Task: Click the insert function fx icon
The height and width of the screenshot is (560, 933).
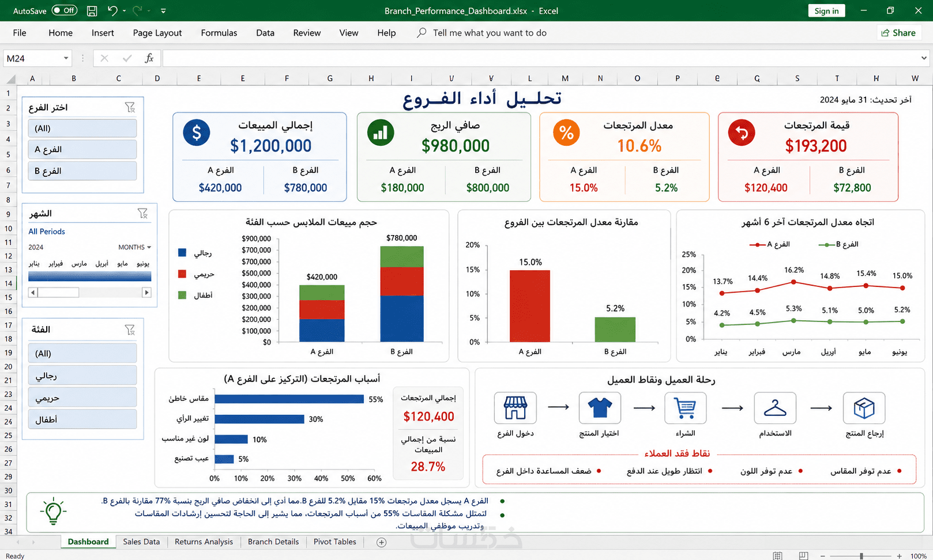Action: click(149, 58)
